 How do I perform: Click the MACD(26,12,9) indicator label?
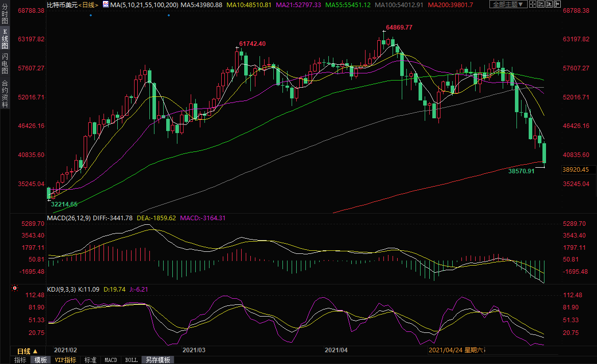coord(69,218)
